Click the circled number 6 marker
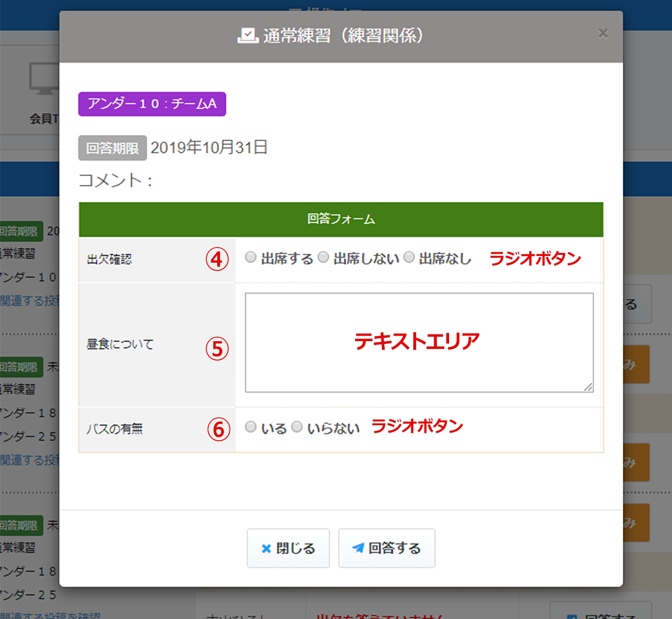Image resolution: width=672 pixels, height=619 pixels. click(x=218, y=430)
